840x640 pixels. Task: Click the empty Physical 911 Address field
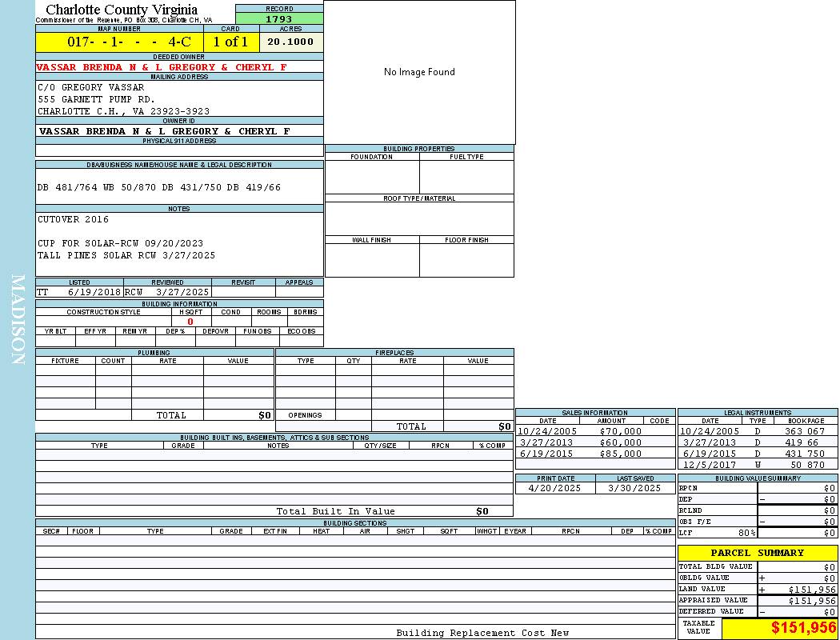pyautogui.click(x=179, y=150)
